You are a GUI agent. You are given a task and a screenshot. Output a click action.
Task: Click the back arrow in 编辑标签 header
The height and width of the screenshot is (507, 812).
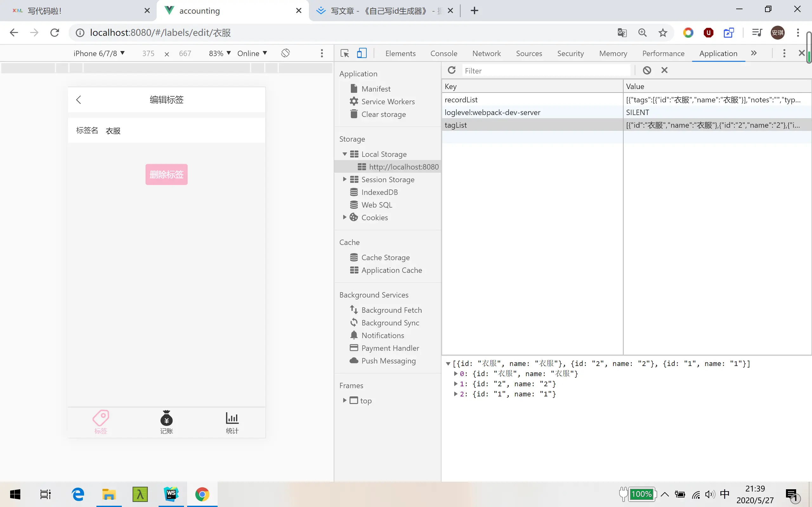[x=79, y=99]
